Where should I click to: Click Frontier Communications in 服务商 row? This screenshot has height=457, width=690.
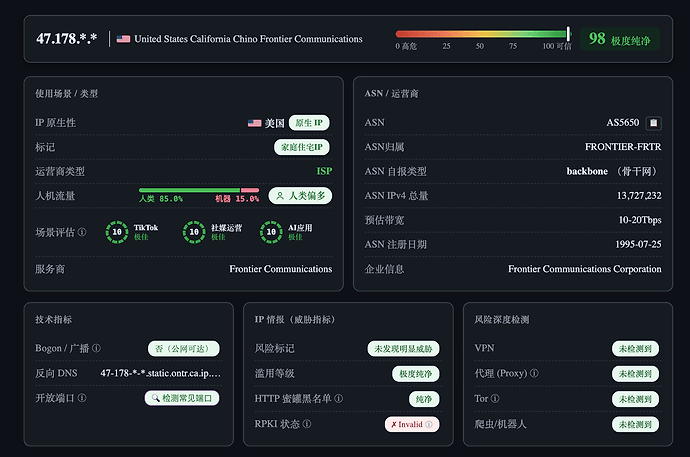click(280, 269)
